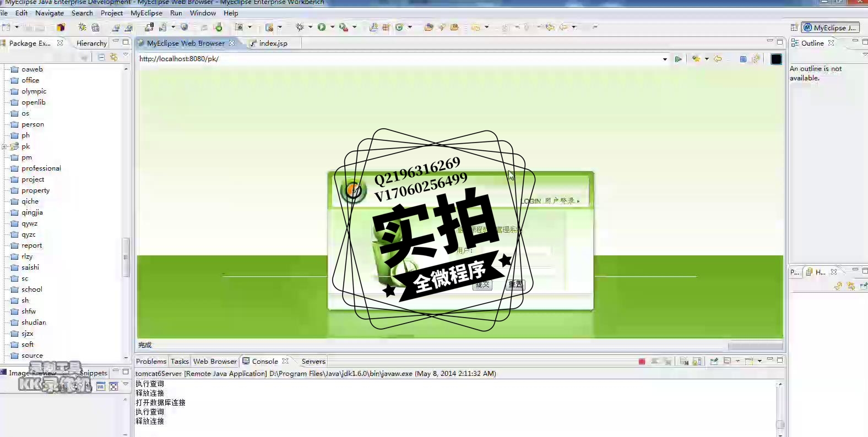868x437 pixels.
Task: Click the MyEclipse Java perspective button
Action: coord(831,28)
